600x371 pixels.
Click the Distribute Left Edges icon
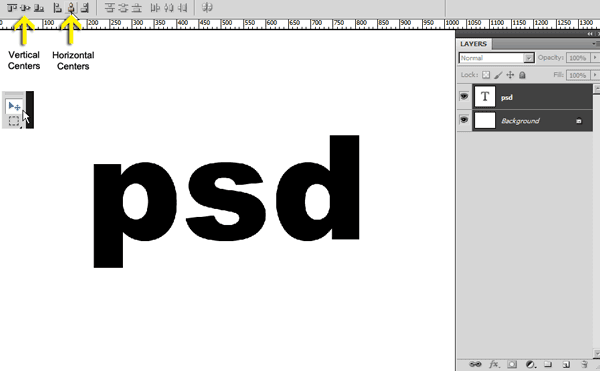tap(155, 8)
